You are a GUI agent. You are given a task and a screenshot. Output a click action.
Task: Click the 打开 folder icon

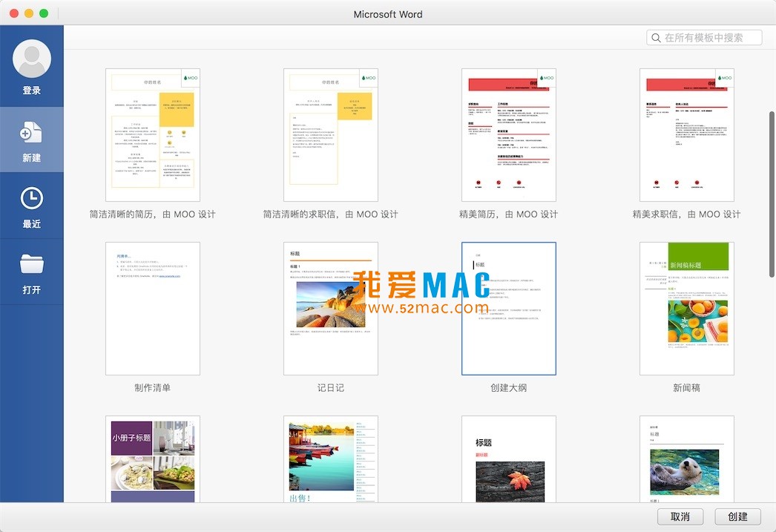pos(32,264)
